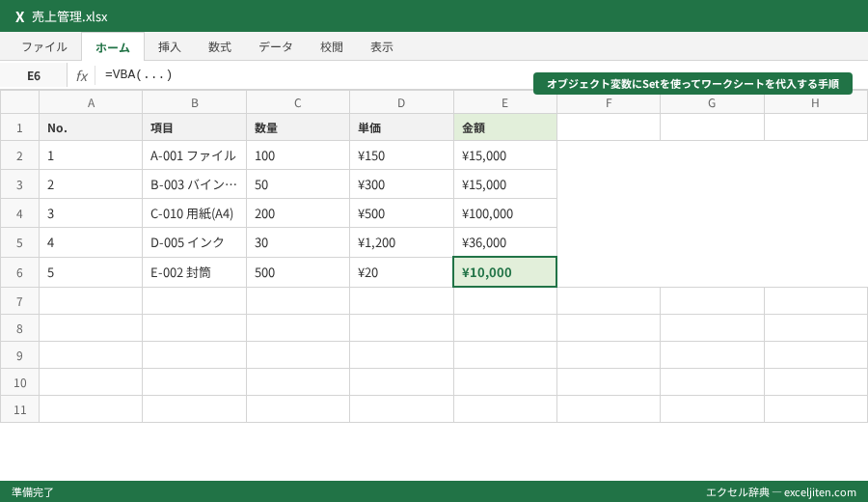Open the 校閲 tab
868x502 pixels.
[x=332, y=46]
